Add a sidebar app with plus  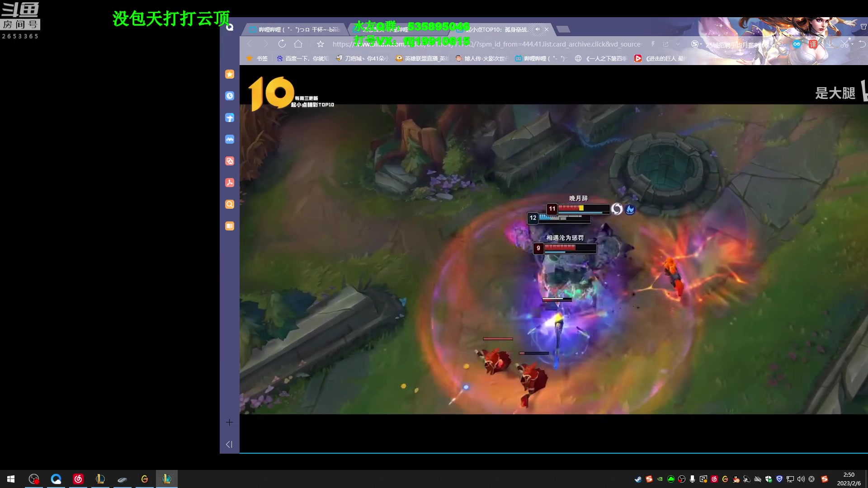229,422
